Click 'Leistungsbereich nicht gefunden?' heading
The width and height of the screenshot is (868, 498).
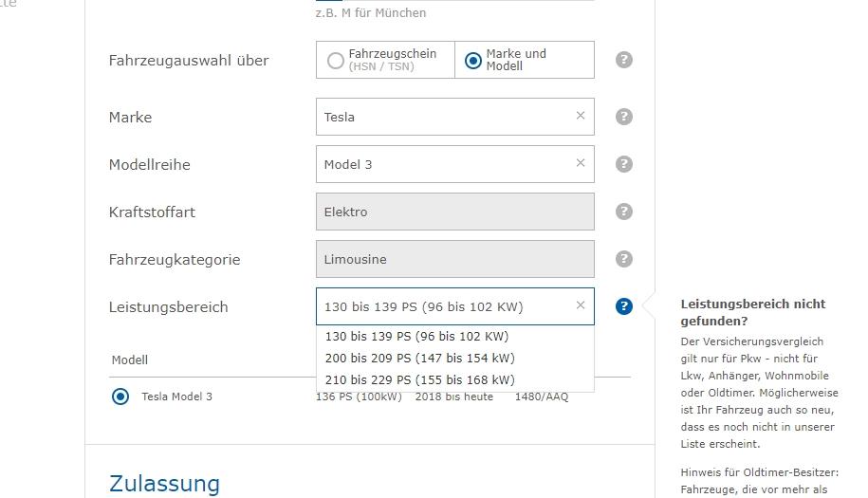[753, 312]
